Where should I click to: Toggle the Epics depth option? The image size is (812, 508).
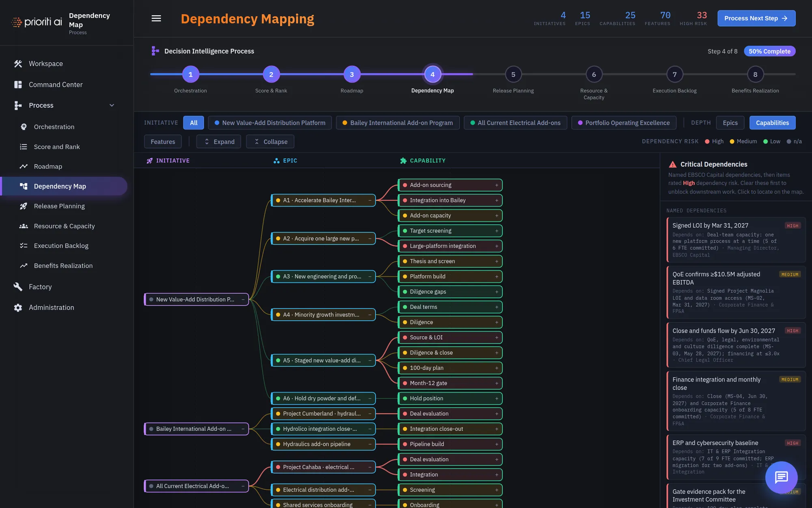(x=730, y=123)
